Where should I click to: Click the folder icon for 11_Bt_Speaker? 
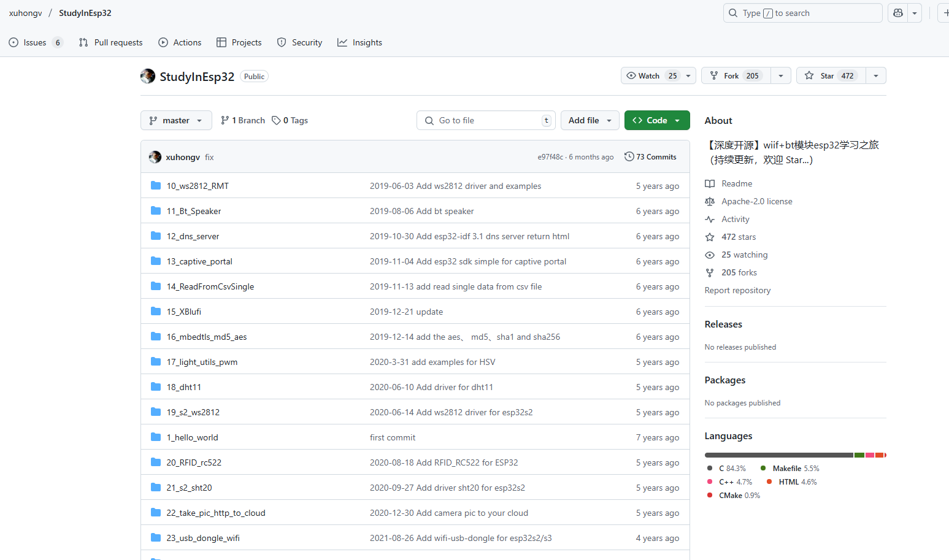coord(156,210)
